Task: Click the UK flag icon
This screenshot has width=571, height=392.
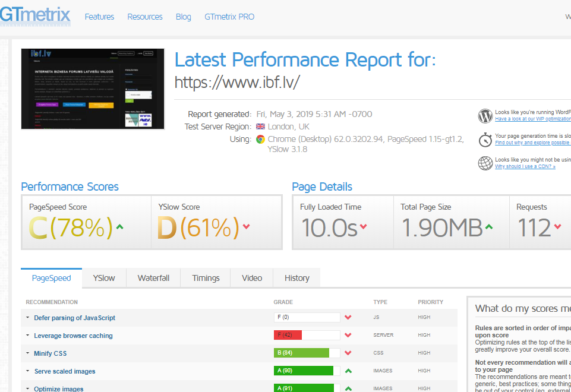Action: click(260, 127)
